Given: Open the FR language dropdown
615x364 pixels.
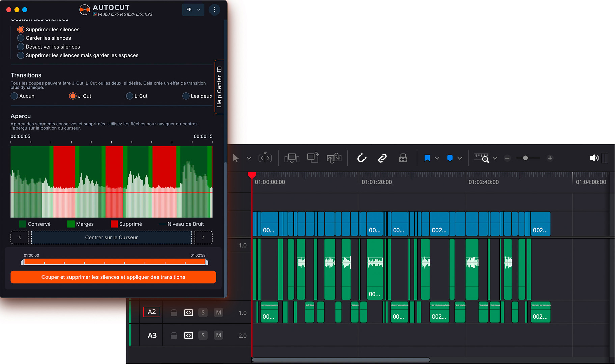Looking at the screenshot, I should click(193, 10).
